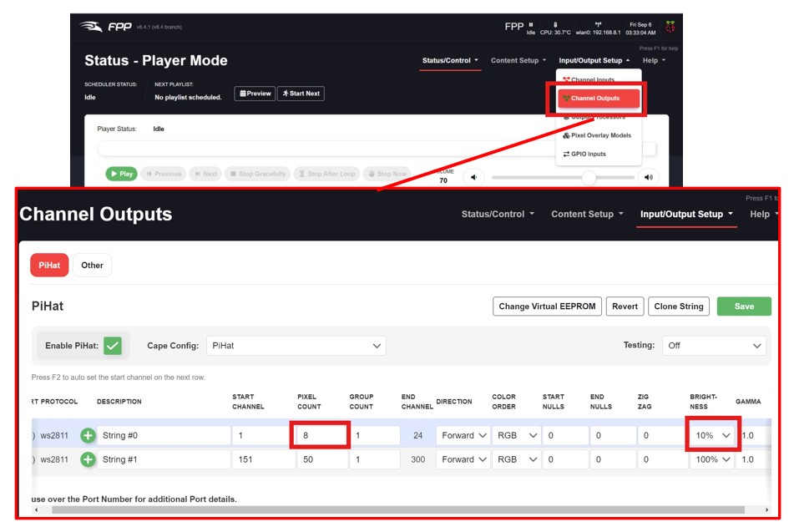Click the Raspberry Pi icon in top corner
Viewport: 794px width, 532px height.
tap(670, 27)
